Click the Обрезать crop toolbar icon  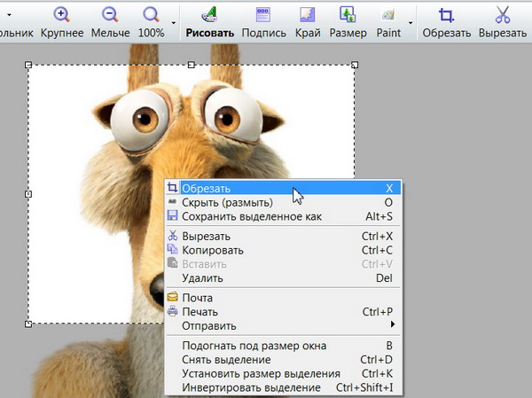click(x=446, y=15)
